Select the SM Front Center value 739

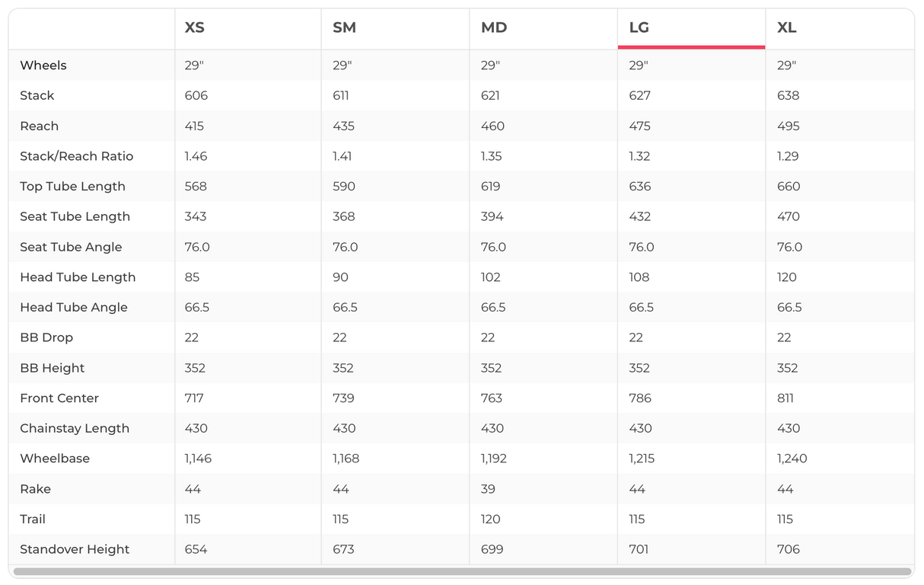pyautogui.click(x=343, y=398)
